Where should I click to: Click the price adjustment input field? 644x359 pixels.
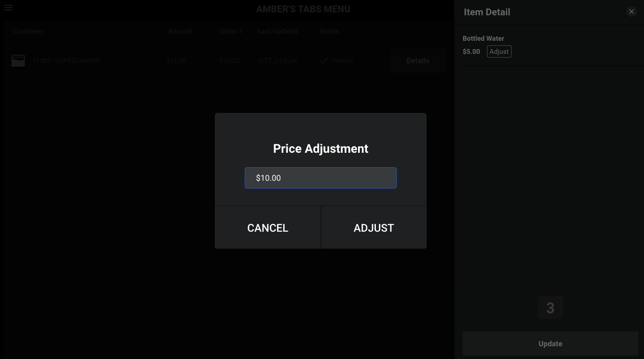(321, 178)
